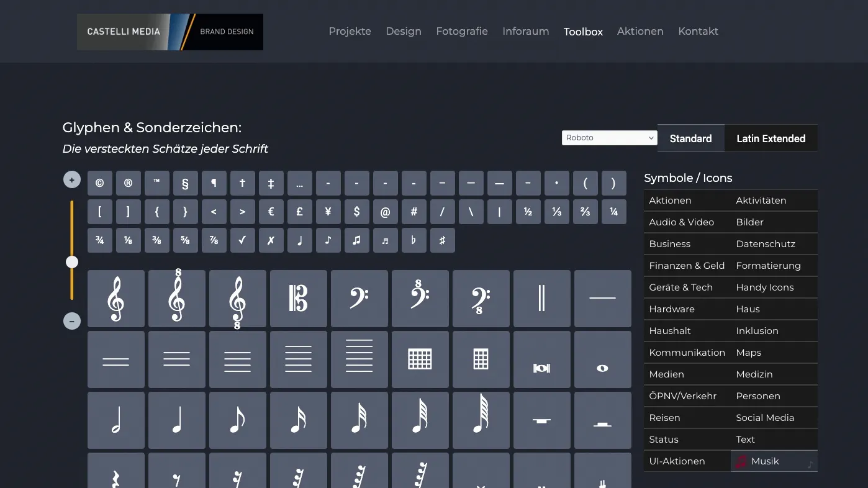Click the half note glyph tile
Viewport: 868px width, 488px height.
click(x=116, y=420)
